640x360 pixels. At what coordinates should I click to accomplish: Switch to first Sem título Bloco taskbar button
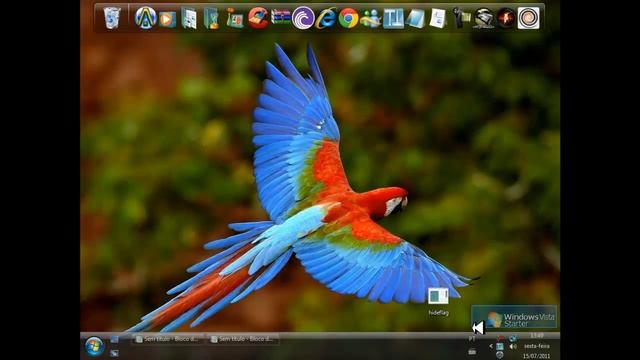168,339
